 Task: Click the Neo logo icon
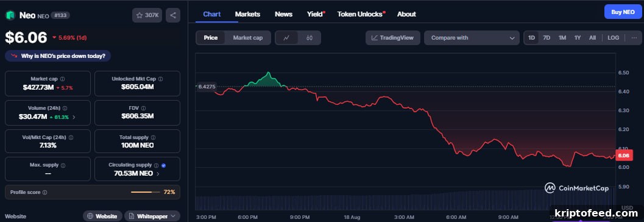click(10, 15)
